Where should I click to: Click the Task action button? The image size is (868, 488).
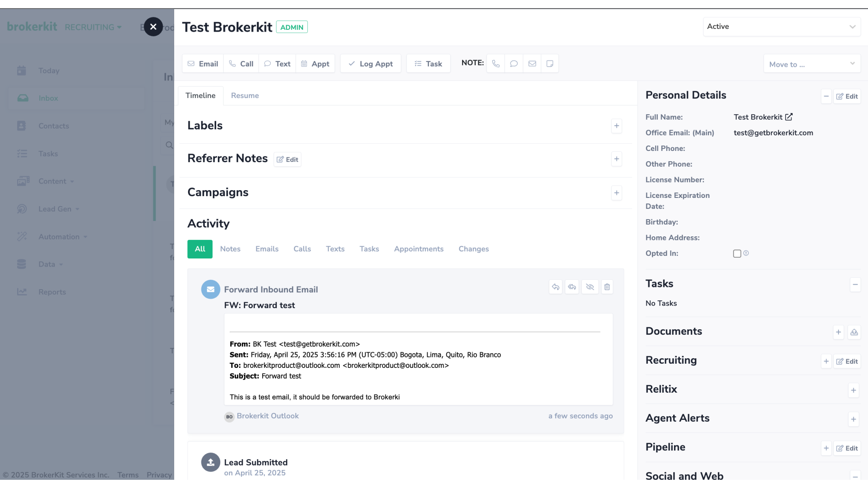pos(429,64)
